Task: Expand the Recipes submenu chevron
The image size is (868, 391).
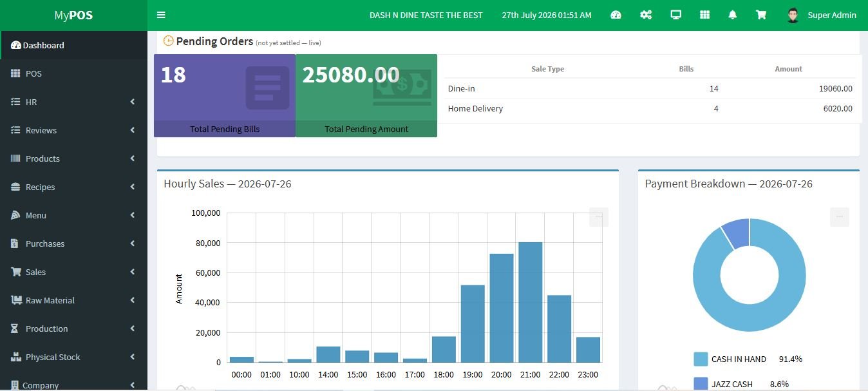Action: [133, 187]
